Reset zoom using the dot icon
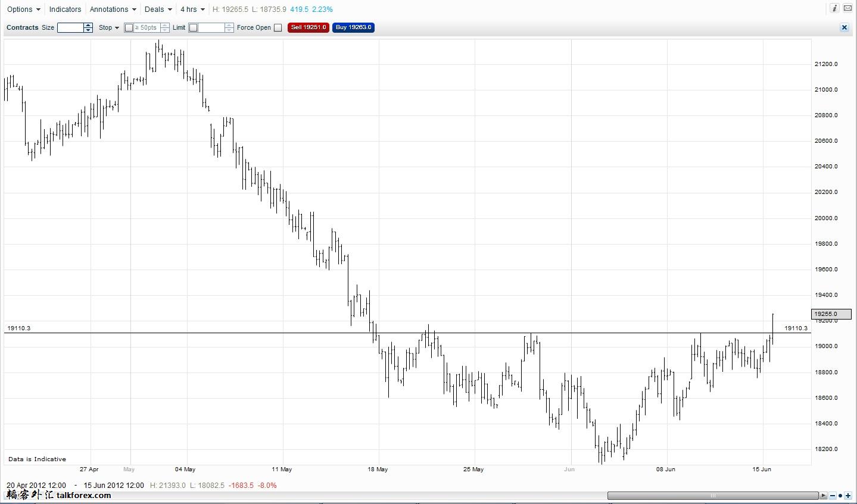The image size is (857, 504). click(x=840, y=496)
